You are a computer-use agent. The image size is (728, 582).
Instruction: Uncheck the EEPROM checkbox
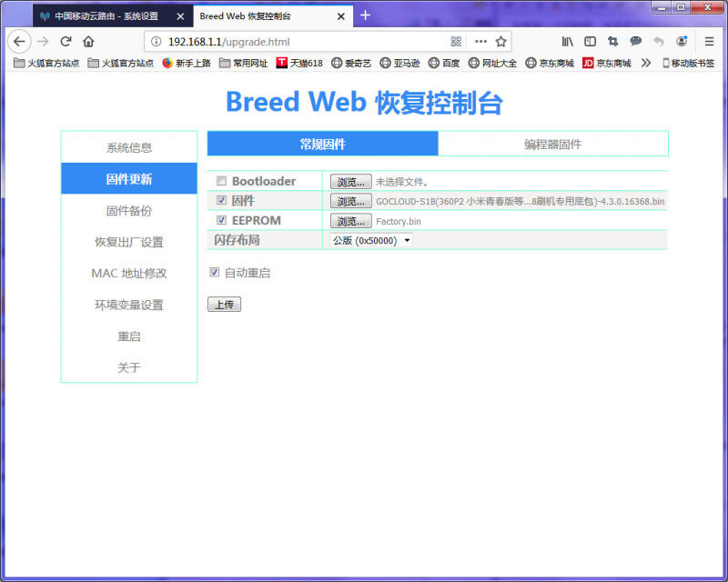tap(221, 220)
